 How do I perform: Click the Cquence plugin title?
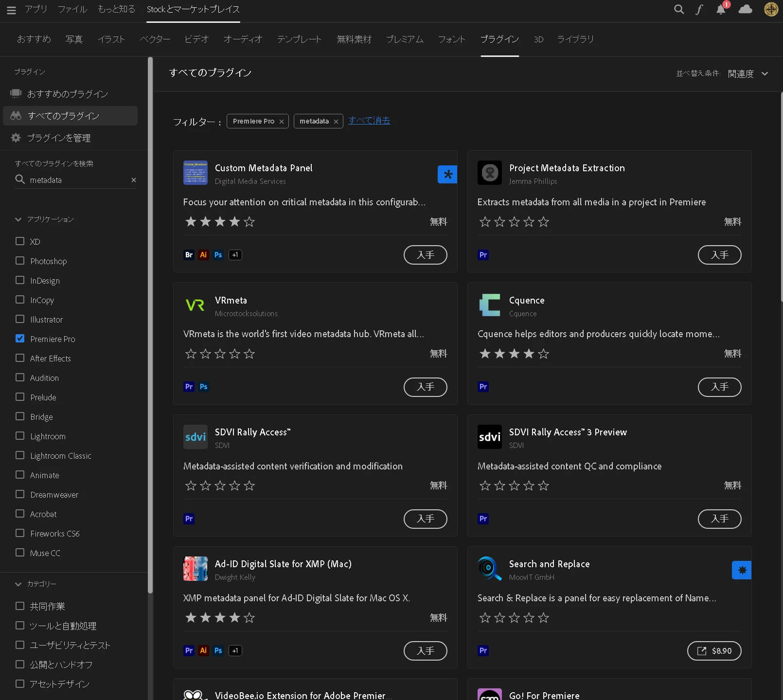(x=527, y=301)
